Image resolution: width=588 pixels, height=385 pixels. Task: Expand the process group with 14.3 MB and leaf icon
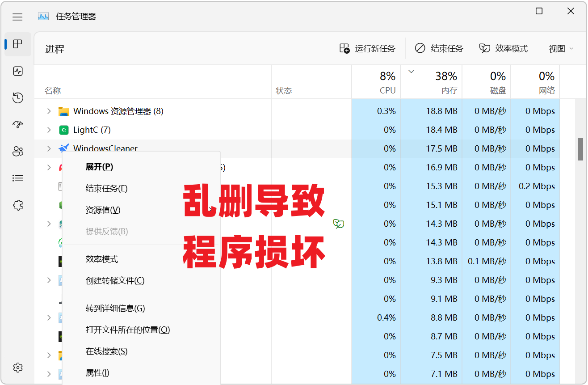(x=49, y=224)
